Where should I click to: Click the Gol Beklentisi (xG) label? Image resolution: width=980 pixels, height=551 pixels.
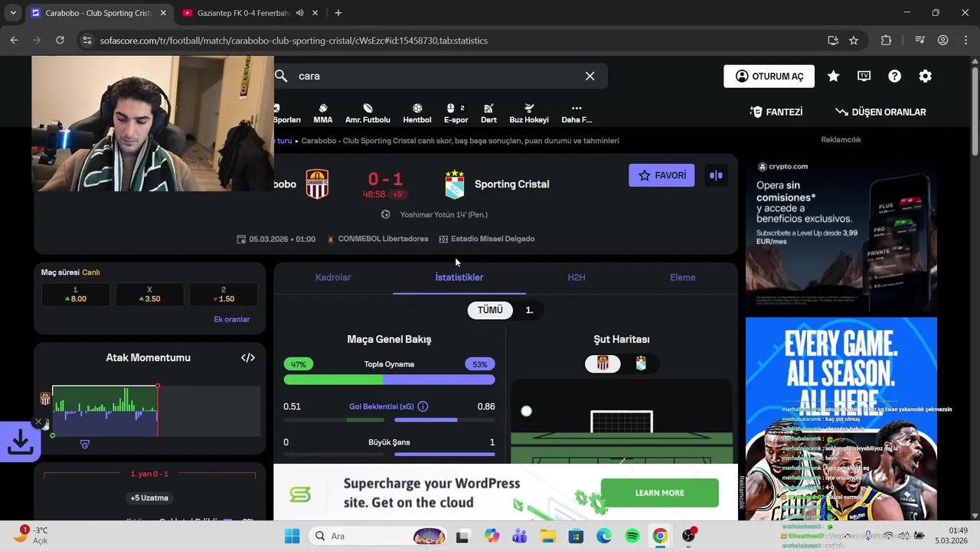point(381,406)
